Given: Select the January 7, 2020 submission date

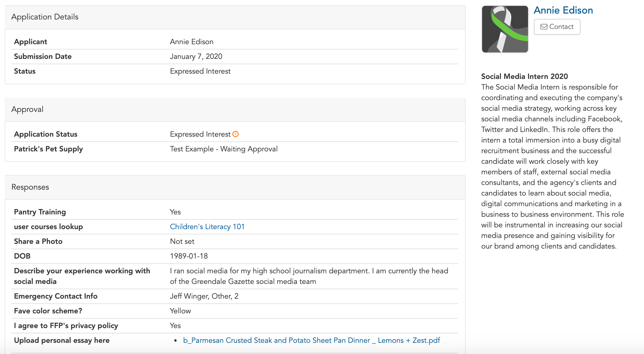Looking at the screenshot, I should 196,56.
